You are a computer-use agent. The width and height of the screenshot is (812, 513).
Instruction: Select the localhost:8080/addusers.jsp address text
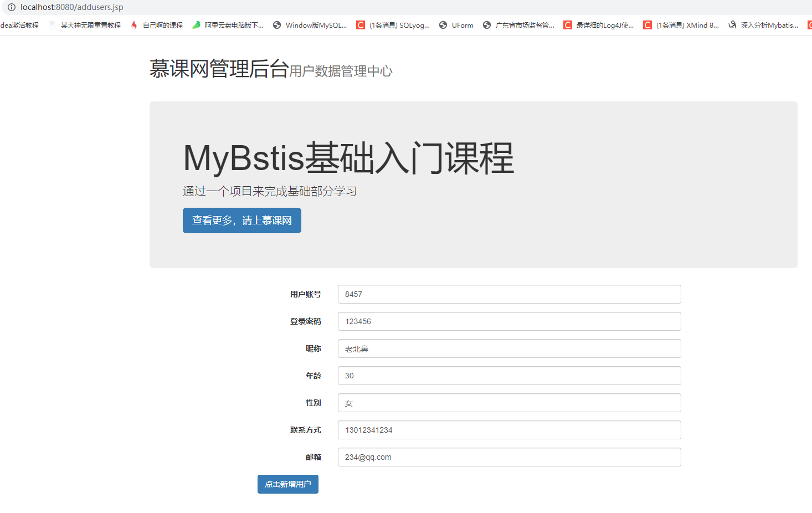coord(72,7)
